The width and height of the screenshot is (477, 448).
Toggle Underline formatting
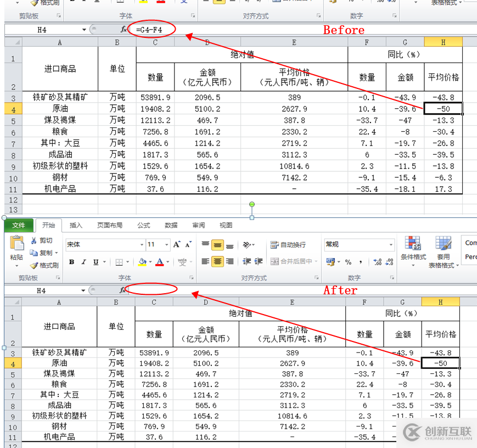click(x=96, y=262)
